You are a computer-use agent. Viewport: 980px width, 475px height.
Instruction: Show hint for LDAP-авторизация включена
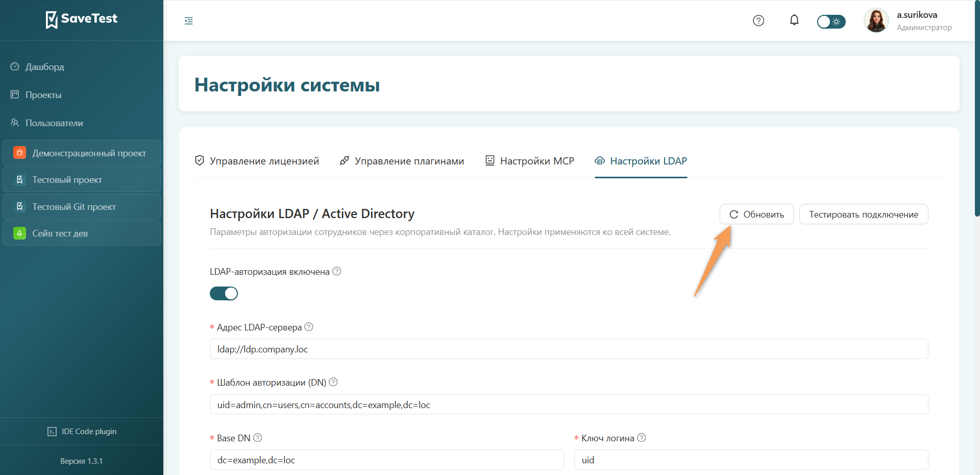337,271
